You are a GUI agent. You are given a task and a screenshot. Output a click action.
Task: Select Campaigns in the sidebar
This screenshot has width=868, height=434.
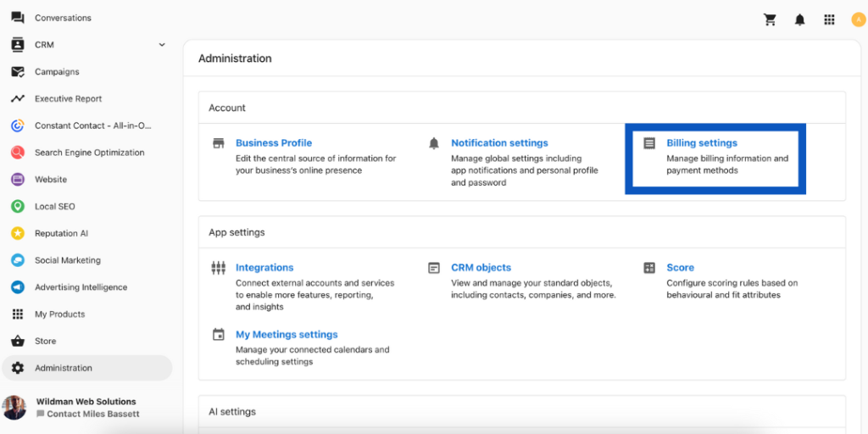(57, 72)
